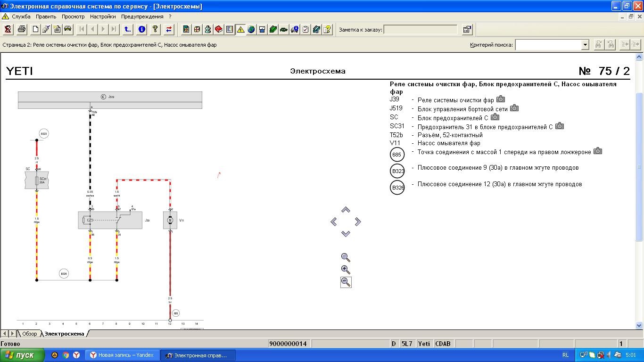The width and height of the screenshot is (644, 362).
Task: Click status bar entry 'CDAB'
Action: pos(443,344)
